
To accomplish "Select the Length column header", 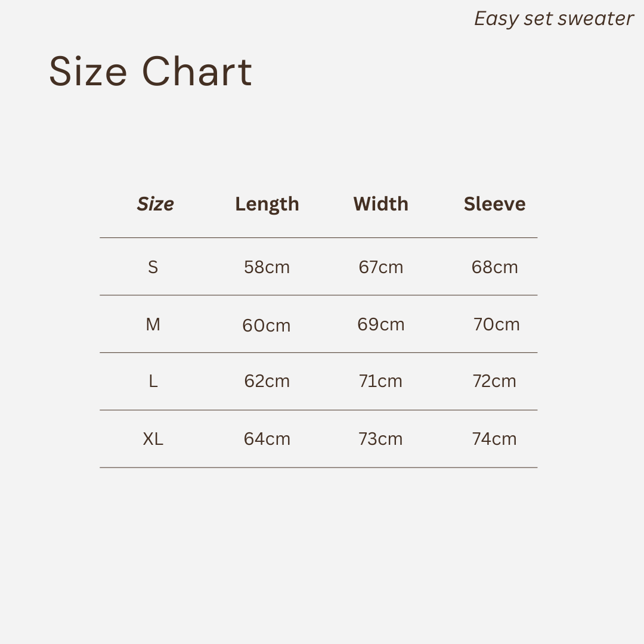I will pyautogui.click(x=267, y=205).
